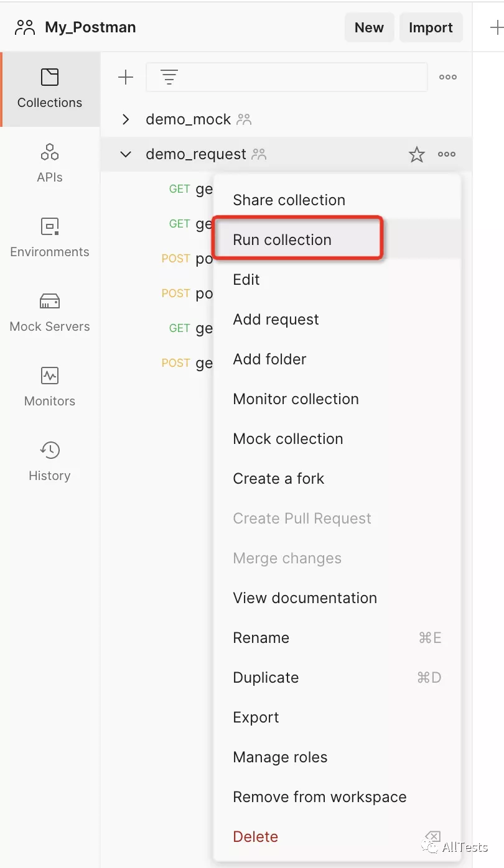Open a new tab with plus icon

click(x=495, y=27)
